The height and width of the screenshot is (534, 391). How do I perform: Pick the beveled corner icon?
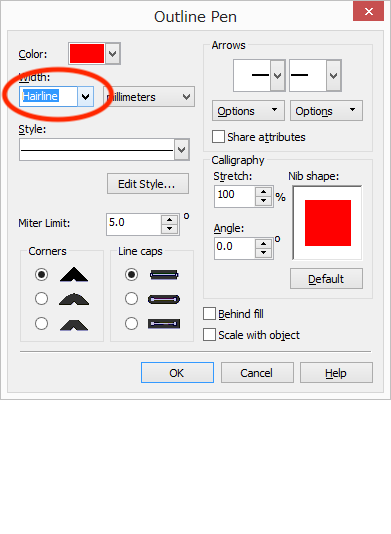click(x=74, y=325)
